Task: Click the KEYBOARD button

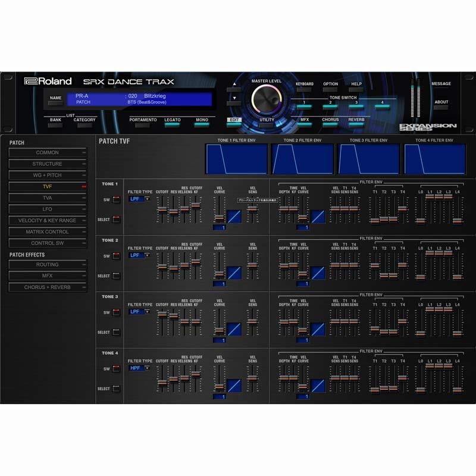Action: coord(304,90)
